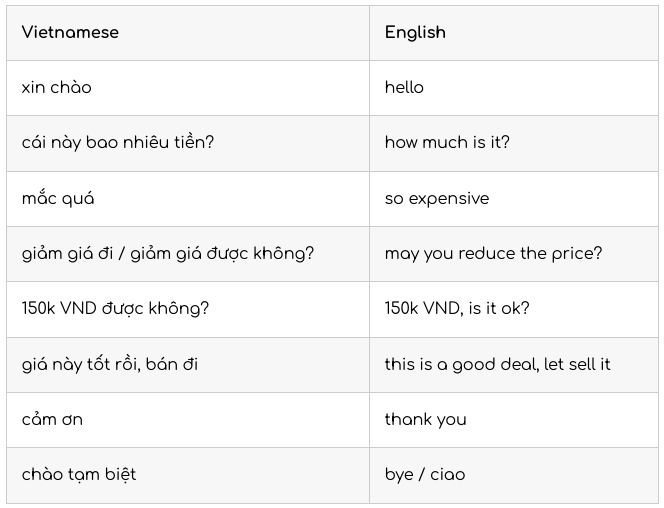Select the 'chào tạm biệt' phrase
The height and width of the screenshot is (508, 664).
(79, 474)
